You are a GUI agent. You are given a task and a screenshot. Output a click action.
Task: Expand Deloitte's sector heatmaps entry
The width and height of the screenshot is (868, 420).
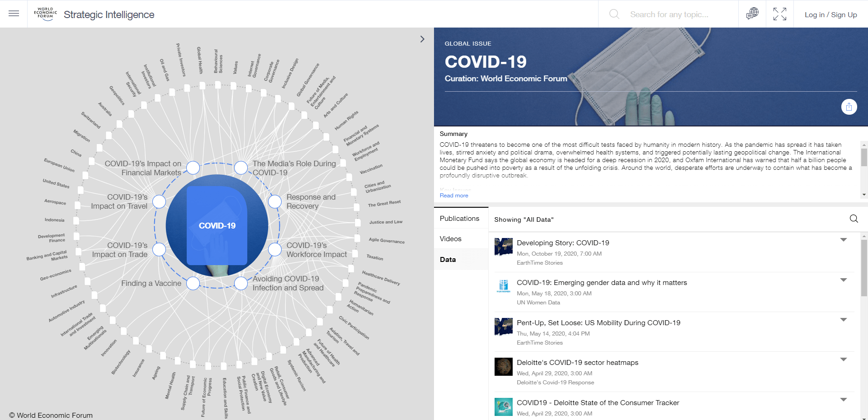tap(844, 359)
